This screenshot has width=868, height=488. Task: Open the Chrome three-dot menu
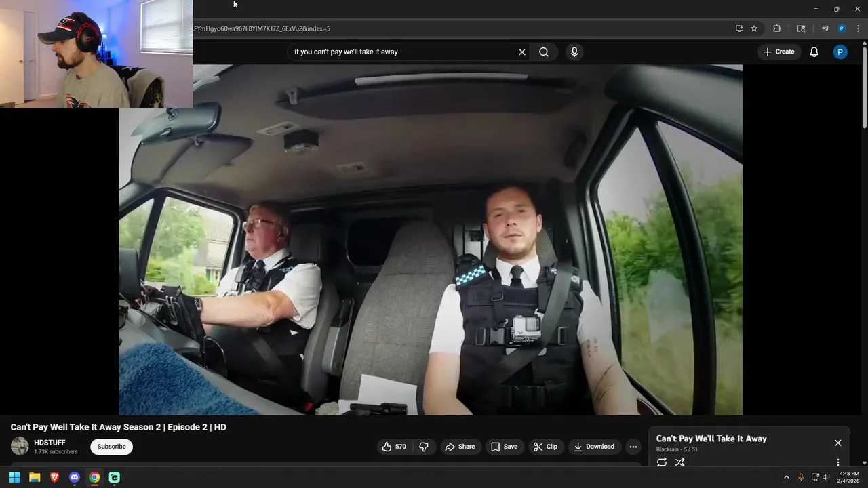(x=858, y=28)
